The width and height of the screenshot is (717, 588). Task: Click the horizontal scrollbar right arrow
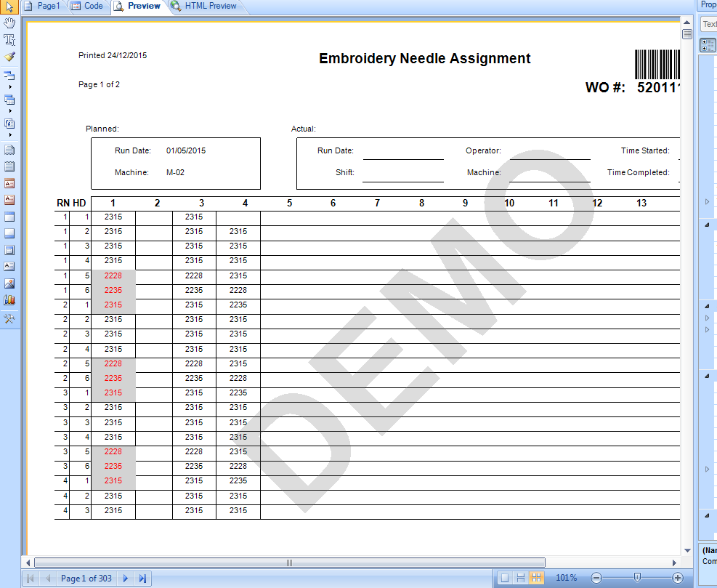coord(674,563)
